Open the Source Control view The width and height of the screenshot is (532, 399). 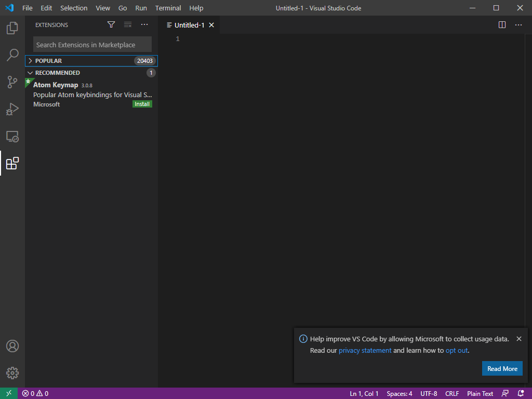click(x=12, y=82)
